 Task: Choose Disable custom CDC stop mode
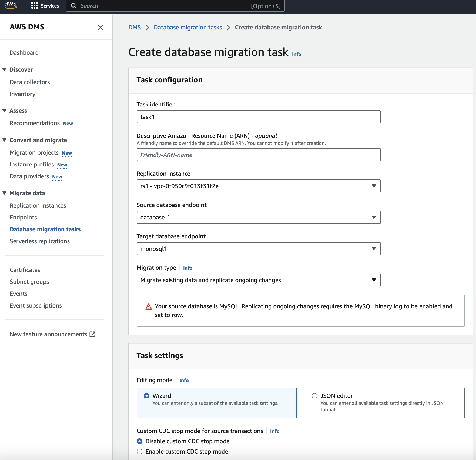139,441
